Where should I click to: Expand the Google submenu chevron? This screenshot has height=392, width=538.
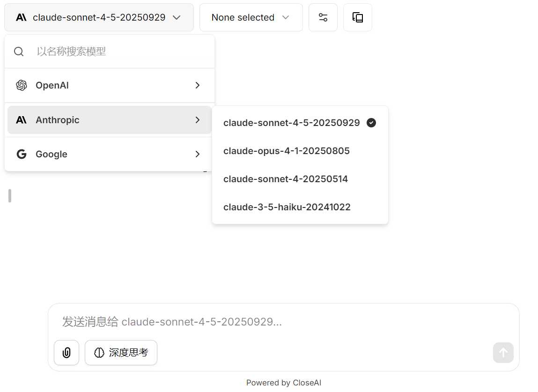click(198, 154)
